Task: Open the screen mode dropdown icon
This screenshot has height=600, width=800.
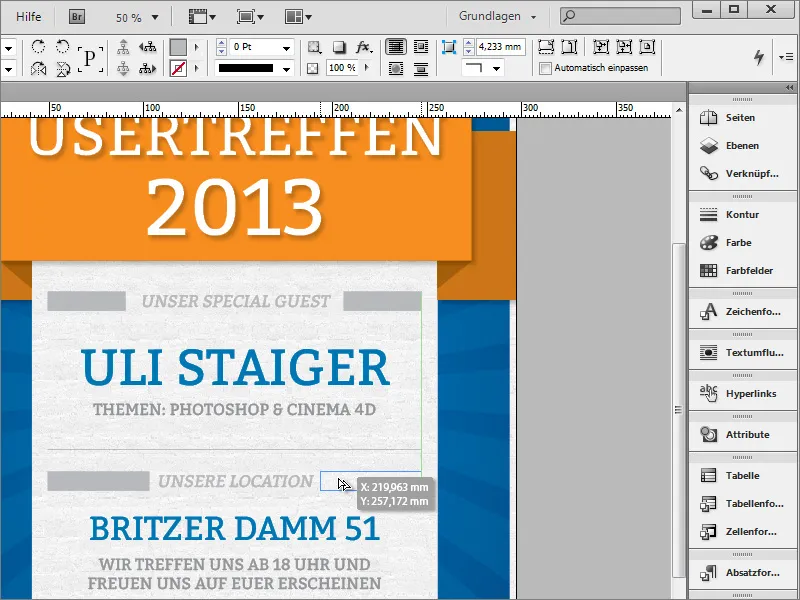Action: 250,17
